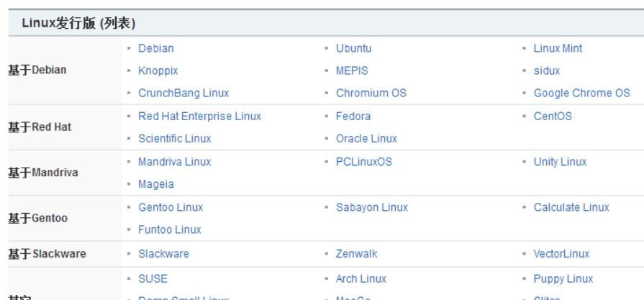Select the Sabayon Linux link
This screenshot has width=644, height=300.
tap(371, 207)
